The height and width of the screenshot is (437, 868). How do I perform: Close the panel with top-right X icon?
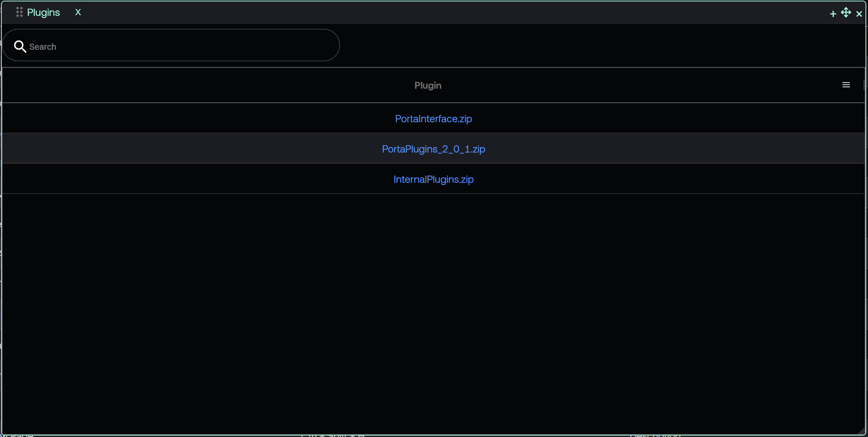coord(859,14)
